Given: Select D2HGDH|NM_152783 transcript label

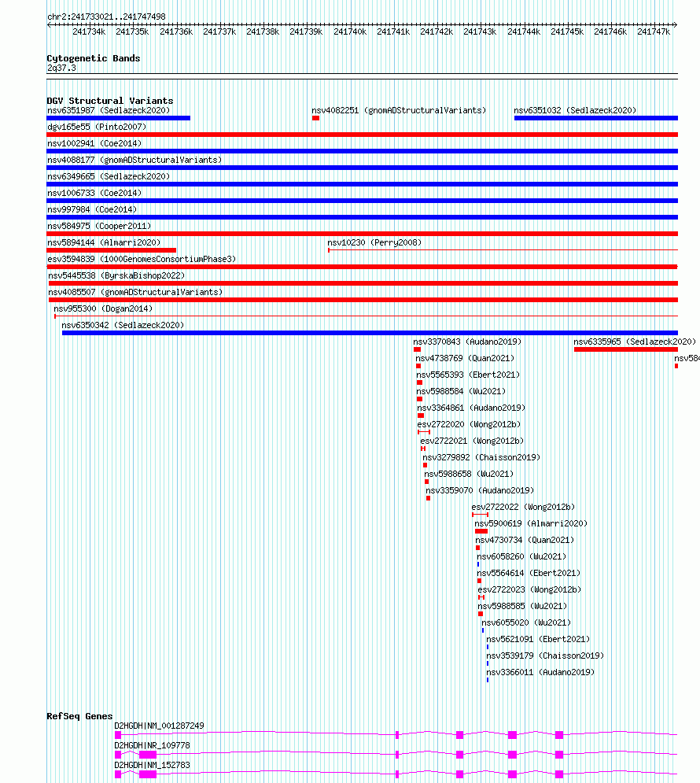Looking at the screenshot, I should (x=152, y=765).
